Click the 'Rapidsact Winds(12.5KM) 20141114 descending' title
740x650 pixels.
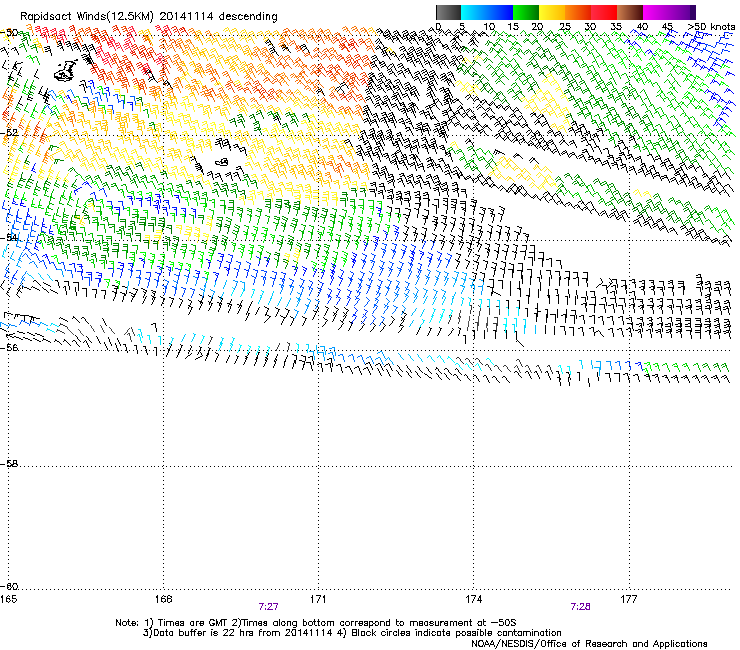[149, 16]
